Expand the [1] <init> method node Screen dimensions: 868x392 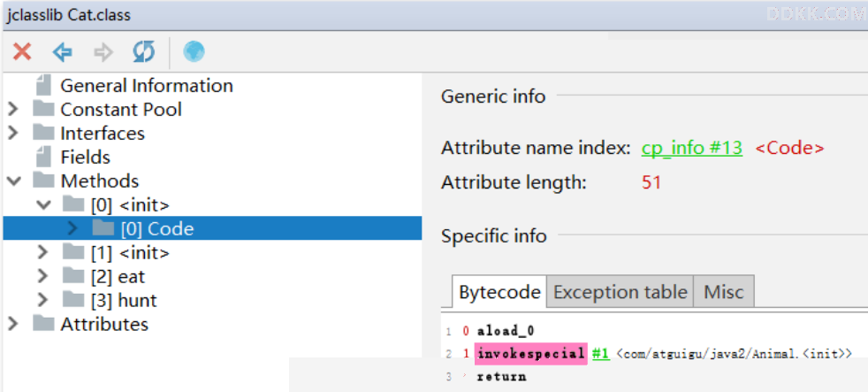point(42,252)
